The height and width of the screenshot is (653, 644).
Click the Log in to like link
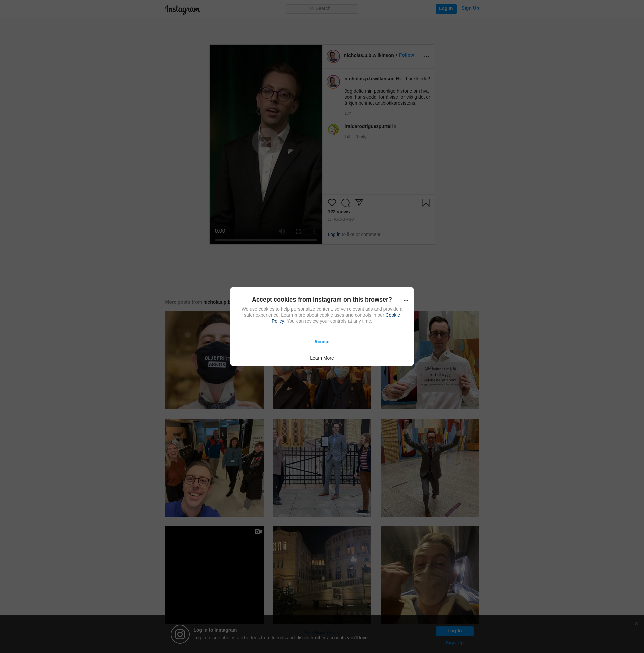tap(334, 234)
